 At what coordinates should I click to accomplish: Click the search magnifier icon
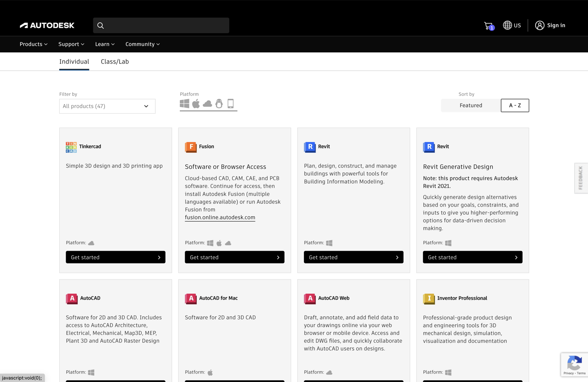101,25
